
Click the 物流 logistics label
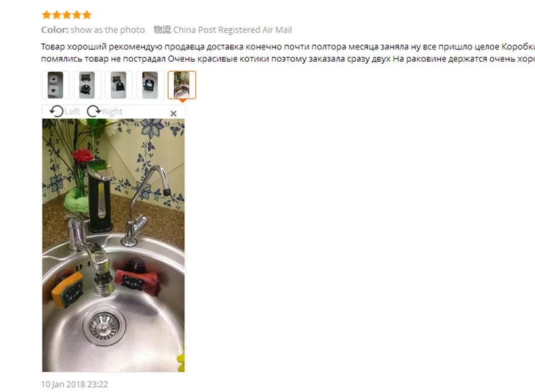click(162, 30)
